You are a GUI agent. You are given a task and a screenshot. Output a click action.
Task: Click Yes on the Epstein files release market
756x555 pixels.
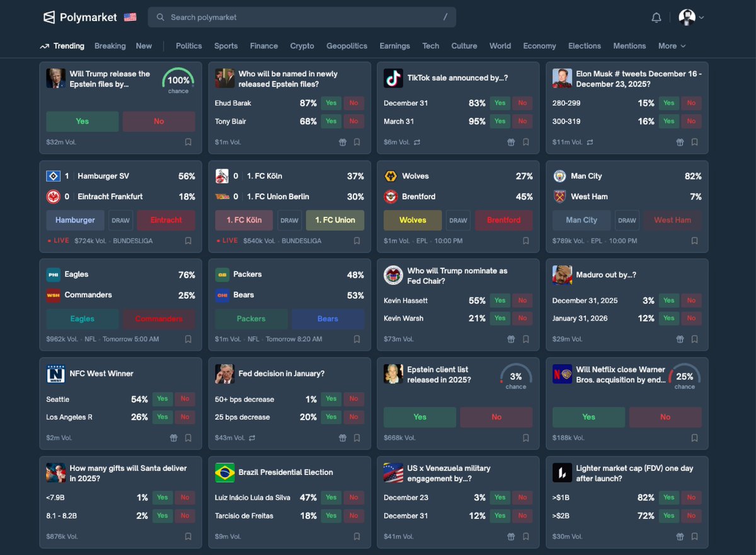[x=82, y=120]
